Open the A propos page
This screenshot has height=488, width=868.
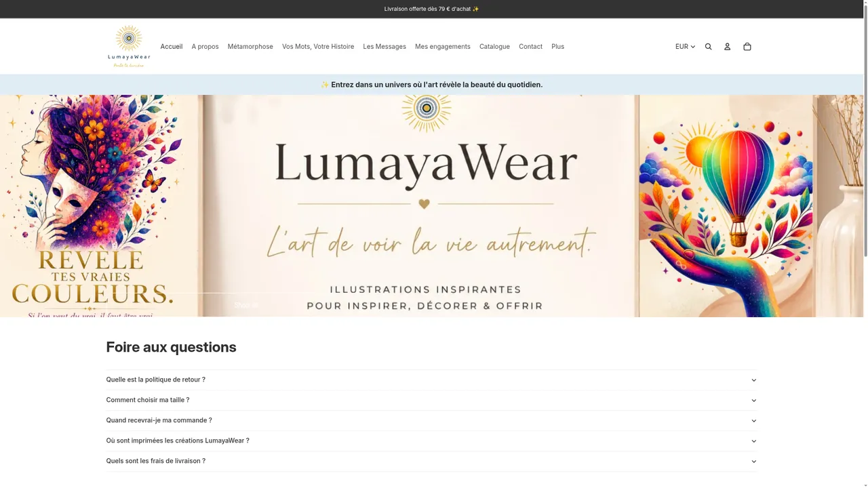click(205, 47)
